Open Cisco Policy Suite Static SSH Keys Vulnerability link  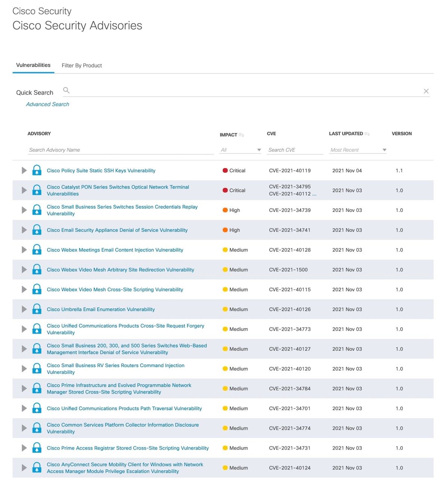(x=101, y=171)
